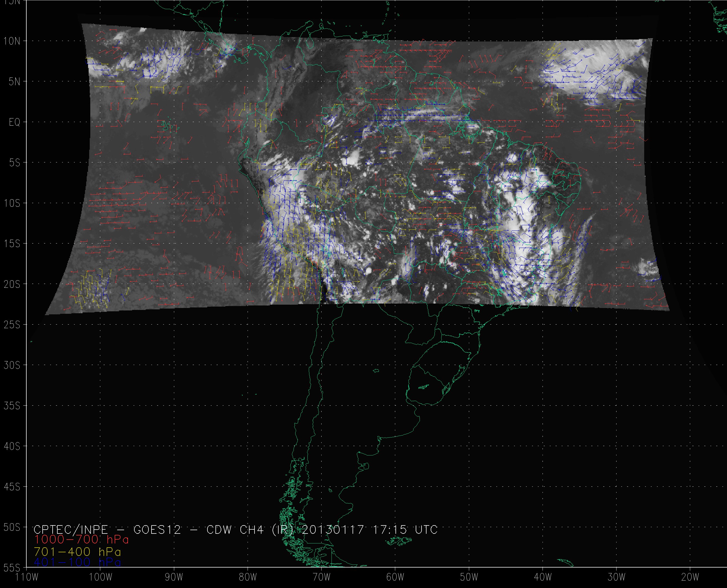Click the blue 401-100 hPa legend entry
Image resolution: width=727 pixels, height=588 pixels.
[77, 563]
